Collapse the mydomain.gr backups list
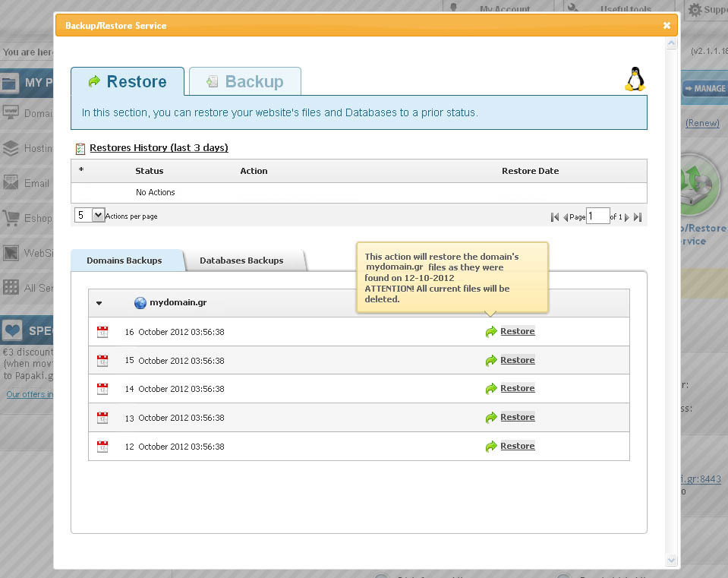This screenshot has width=728, height=578. (99, 303)
